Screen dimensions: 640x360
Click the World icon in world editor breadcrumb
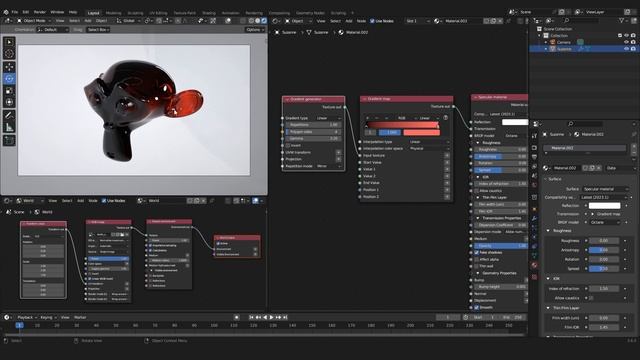tap(37, 212)
